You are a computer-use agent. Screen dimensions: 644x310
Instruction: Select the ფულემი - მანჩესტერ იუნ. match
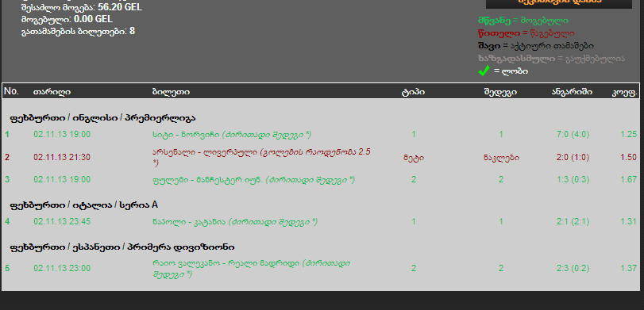pos(321,180)
